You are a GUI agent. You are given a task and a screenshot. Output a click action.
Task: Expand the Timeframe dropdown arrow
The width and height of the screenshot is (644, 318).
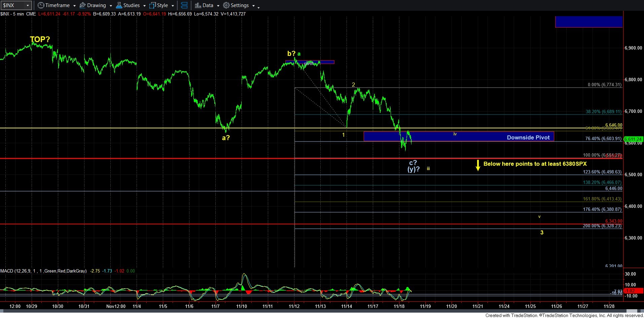click(x=74, y=6)
